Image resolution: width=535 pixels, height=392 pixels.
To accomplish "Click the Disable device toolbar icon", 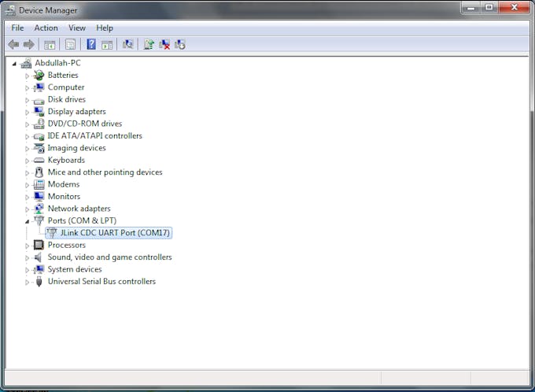I will 180,44.
